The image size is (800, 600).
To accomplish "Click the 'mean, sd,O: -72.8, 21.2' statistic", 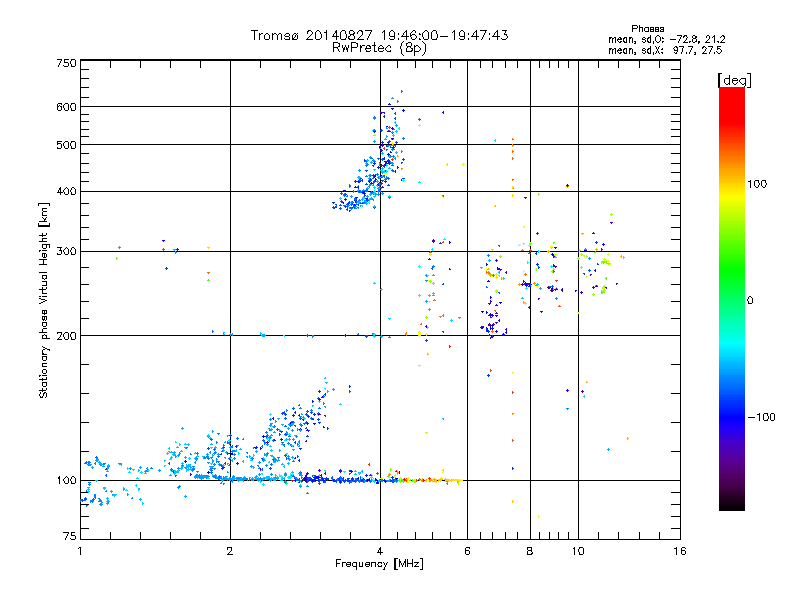I will 666,39.
